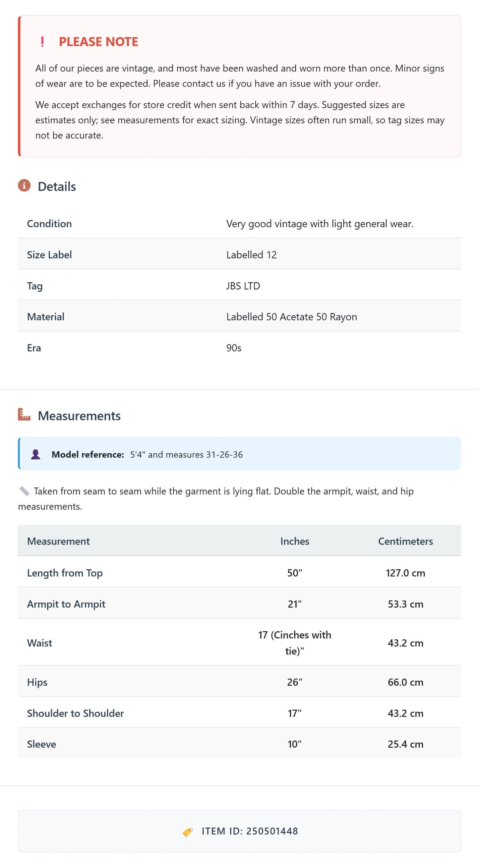Click the yellow tag icon beside Item ID
This screenshot has width=479, height=868.
coord(188,832)
